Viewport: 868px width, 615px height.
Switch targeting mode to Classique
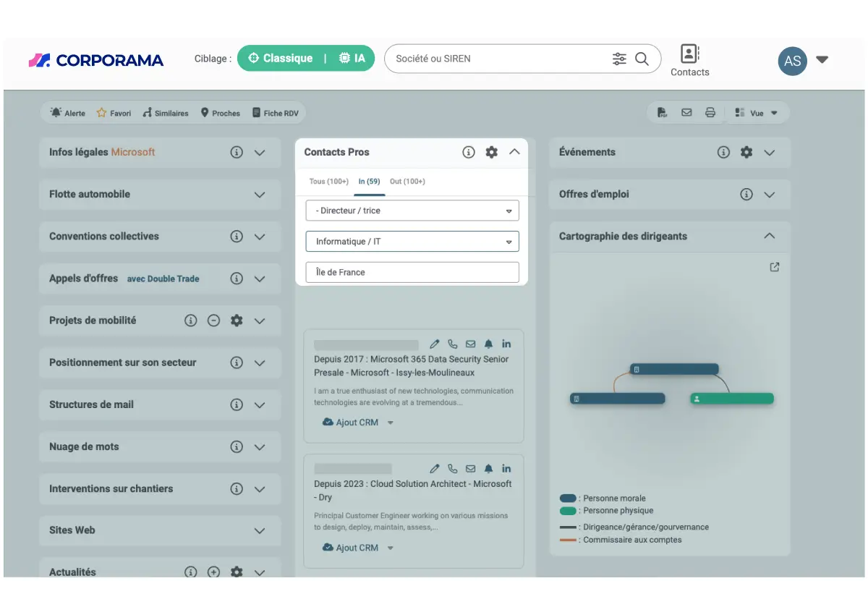(280, 58)
